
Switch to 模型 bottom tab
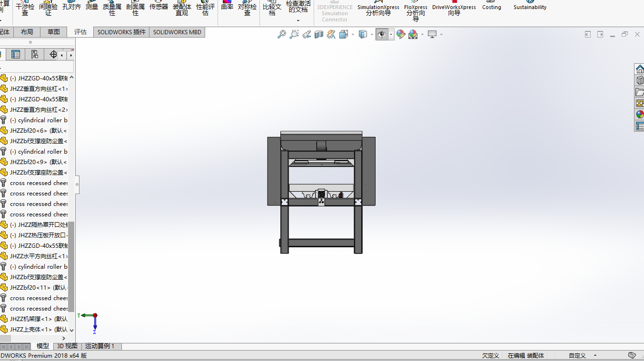coord(43,346)
